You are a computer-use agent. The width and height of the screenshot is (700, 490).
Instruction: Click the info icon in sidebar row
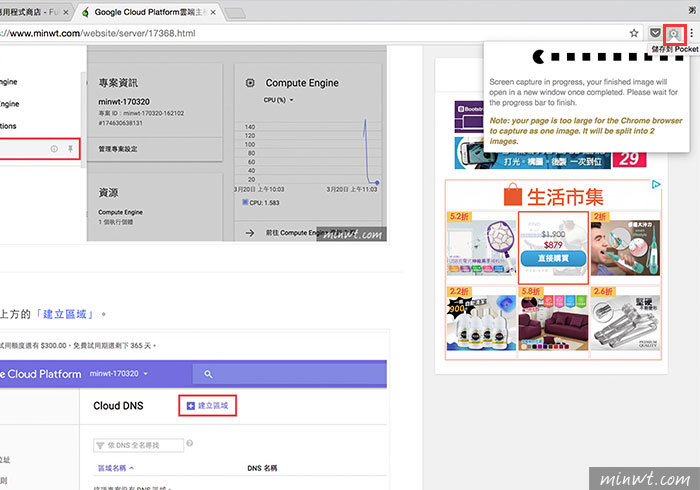point(54,149)
